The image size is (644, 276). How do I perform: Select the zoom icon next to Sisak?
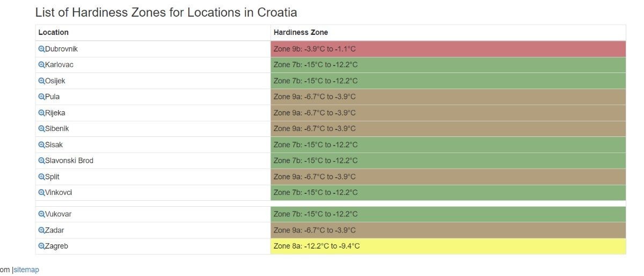(41, 145)
